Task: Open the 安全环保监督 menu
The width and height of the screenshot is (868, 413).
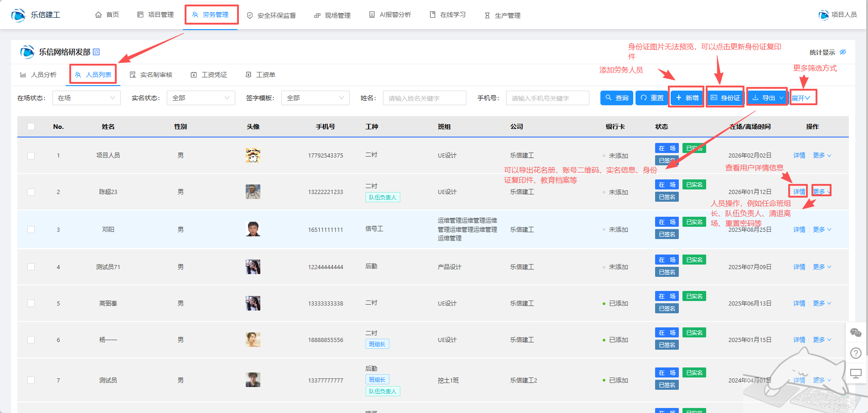Action: coord(271,15)
